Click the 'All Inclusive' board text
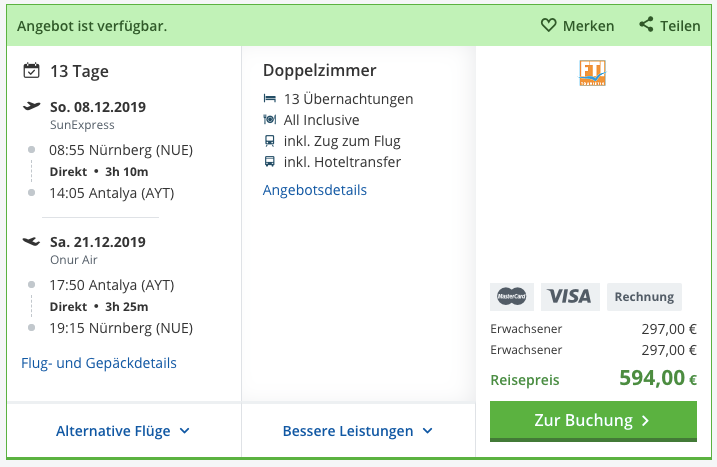 (321, 120)
